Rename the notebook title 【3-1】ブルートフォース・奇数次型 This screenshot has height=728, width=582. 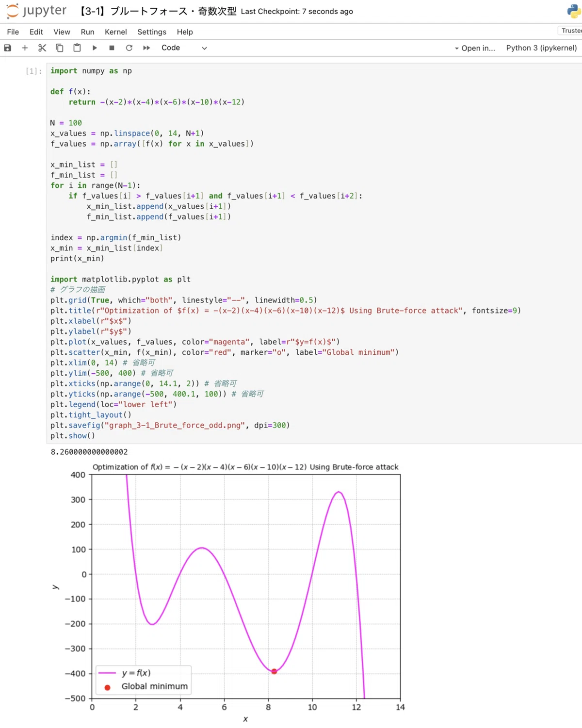(157, 11)
